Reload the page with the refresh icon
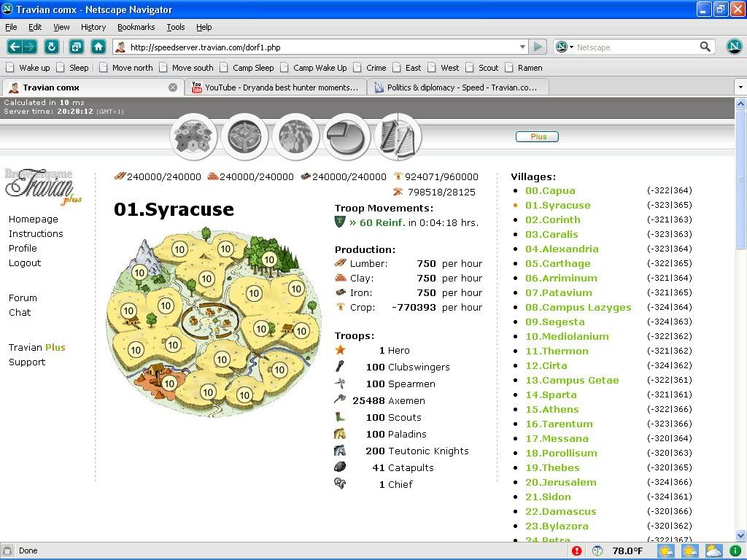 (52, 47)
